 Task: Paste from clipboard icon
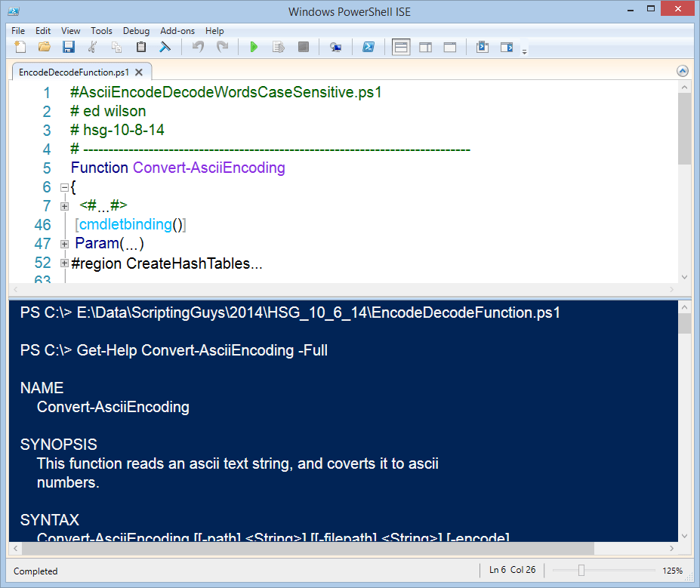141,47
